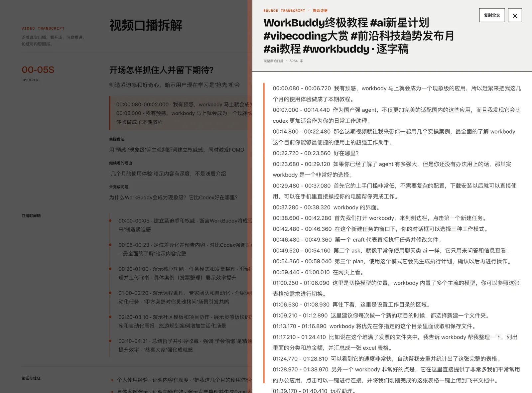Click transcript line starting 01:00.250 - 01:06.090

397,288
